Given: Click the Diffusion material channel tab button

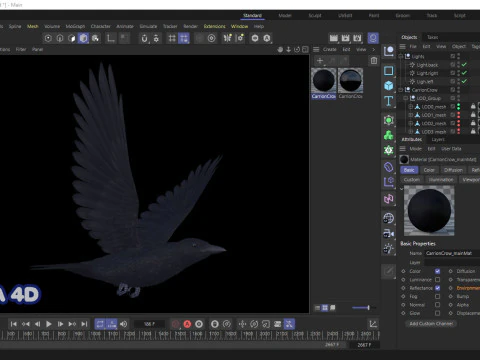Looking at the screenshot, I should coord(453,170).
